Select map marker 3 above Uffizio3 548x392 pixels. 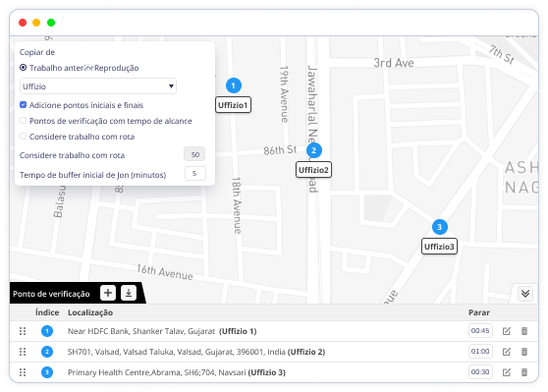point(440,227)
